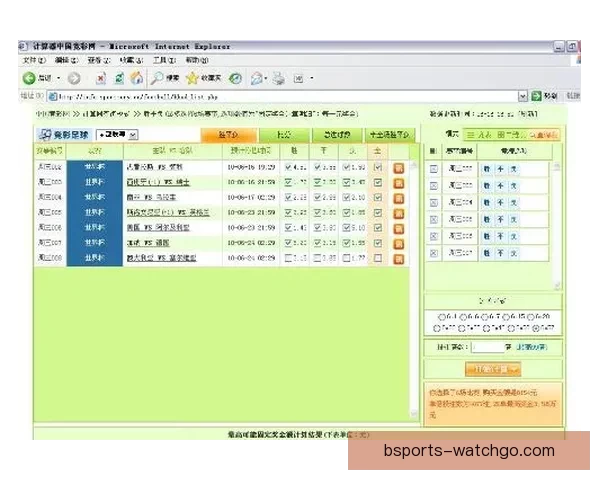Switch to the 半全场胜平负 tab
600x480 pixels.
tap(390, 135)
